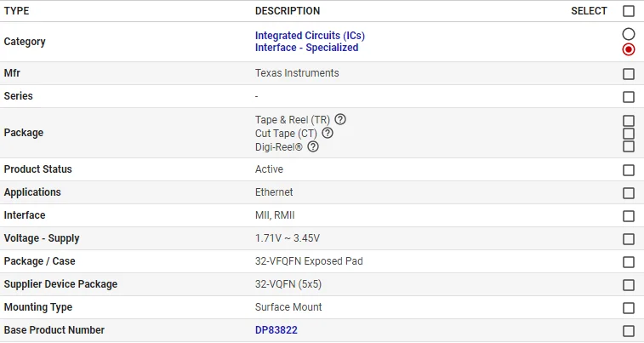Select the Interface - Specialized radio button
Viewport: 644px width, 343px height.
[629, 49]
